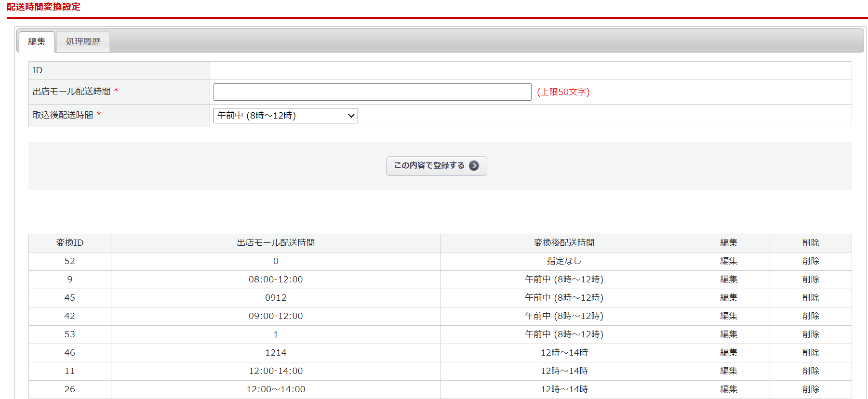The width and height of the screenshot is (868, 399).
Task: Click the 出店モール配送時間 text input field
Action: pyautogui.click(x=372, y=92)
